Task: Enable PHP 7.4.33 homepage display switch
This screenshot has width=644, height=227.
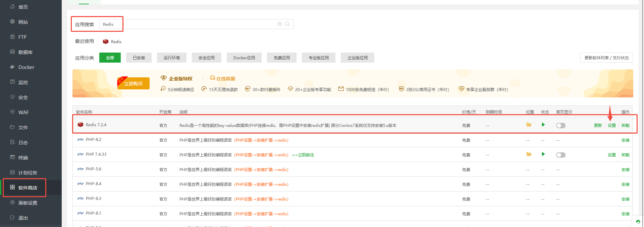Action: (560, 155)
